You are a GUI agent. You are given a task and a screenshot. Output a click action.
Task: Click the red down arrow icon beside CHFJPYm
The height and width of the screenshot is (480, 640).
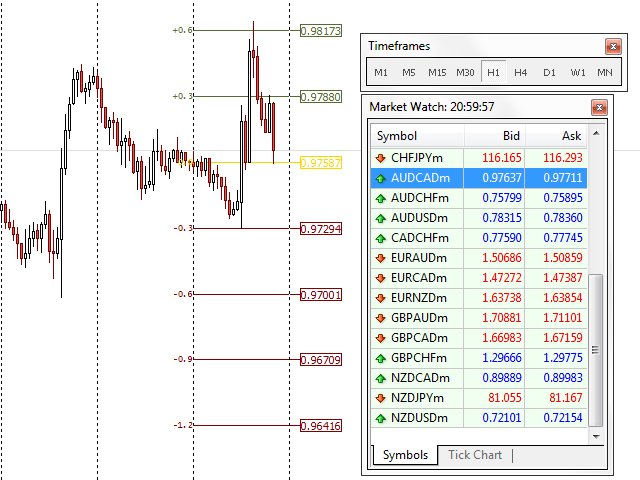(x=381, y=158)
